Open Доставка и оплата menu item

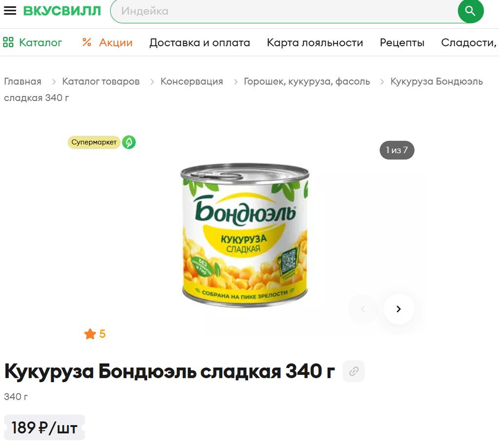tap(199, 42)
